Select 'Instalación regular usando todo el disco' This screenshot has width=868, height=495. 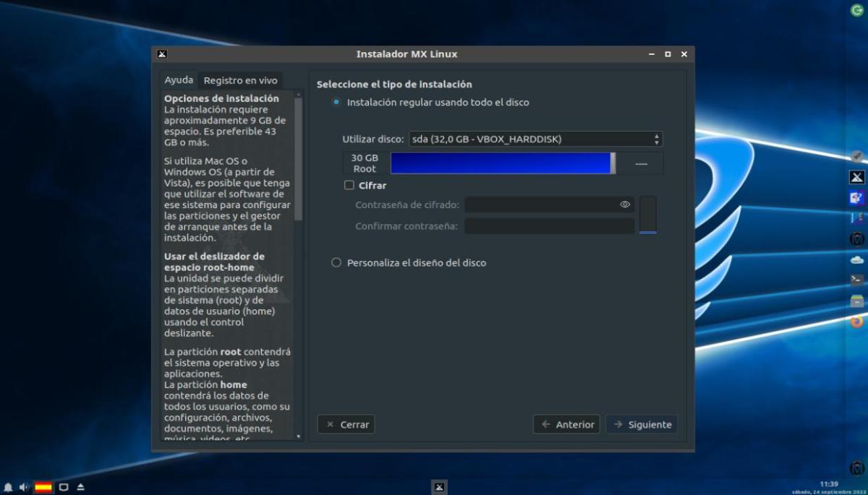tap(336, 103)
